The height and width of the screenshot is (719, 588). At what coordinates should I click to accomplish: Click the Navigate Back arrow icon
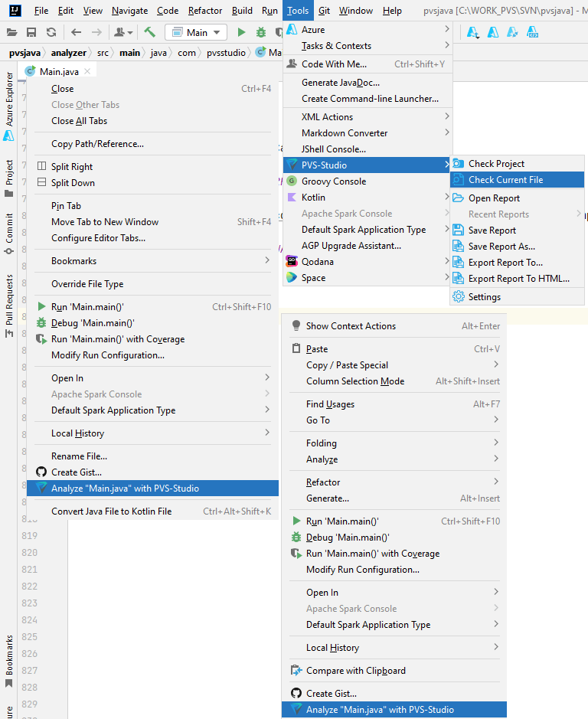tap(76, 32)
